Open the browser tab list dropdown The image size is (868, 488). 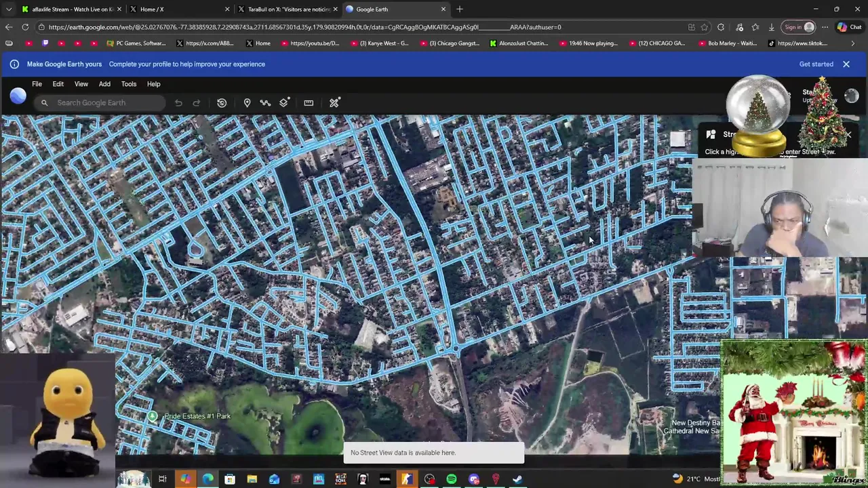point(8,9)
